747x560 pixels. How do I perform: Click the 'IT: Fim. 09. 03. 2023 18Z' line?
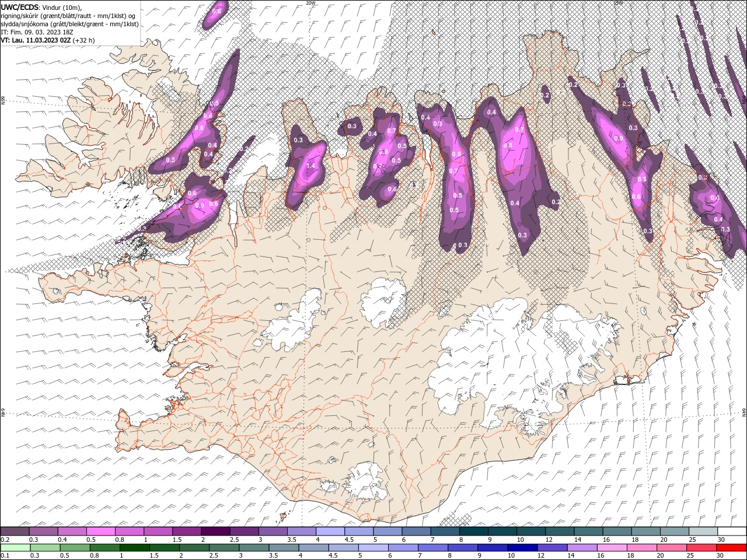(37, 32)
